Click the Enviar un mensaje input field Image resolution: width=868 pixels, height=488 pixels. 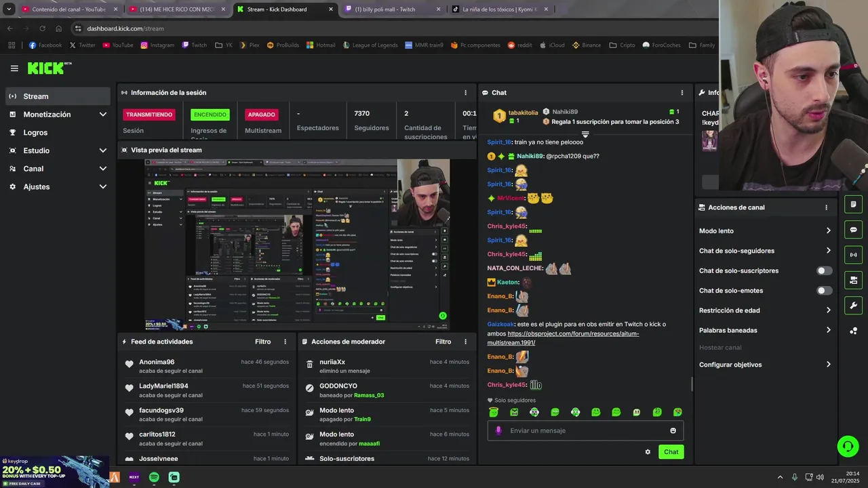click(585, 430)
